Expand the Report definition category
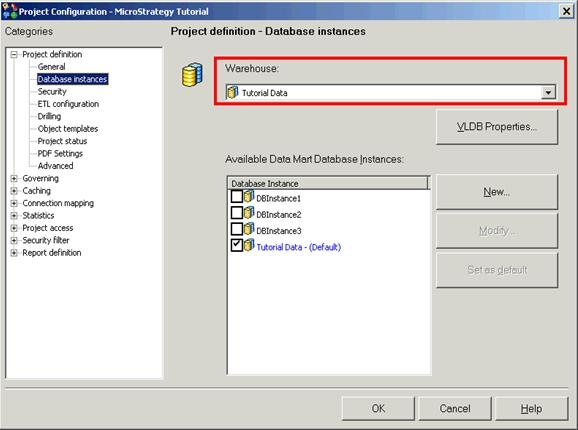Viewport: 578px width, 430px height. pyautogui.click(x=14, y=253)
